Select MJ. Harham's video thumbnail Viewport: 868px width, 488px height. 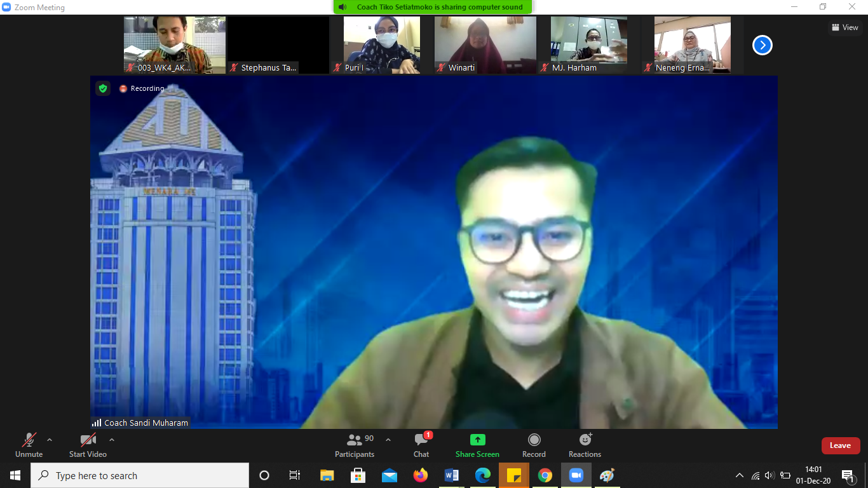tap(588, 44)
